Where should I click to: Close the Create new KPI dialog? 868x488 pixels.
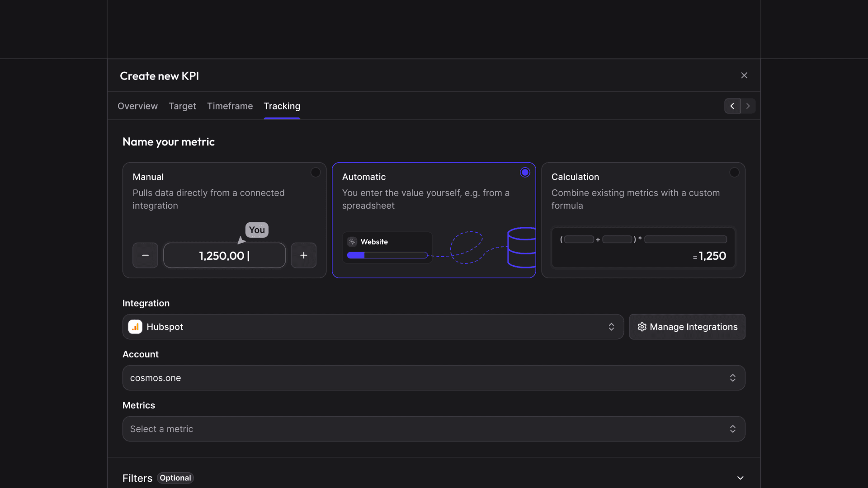pyautogui.click(x=744, y=75)
